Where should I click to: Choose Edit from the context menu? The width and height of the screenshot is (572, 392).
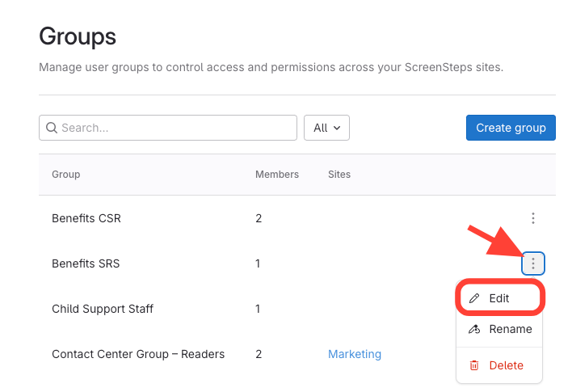pos(499,298)
